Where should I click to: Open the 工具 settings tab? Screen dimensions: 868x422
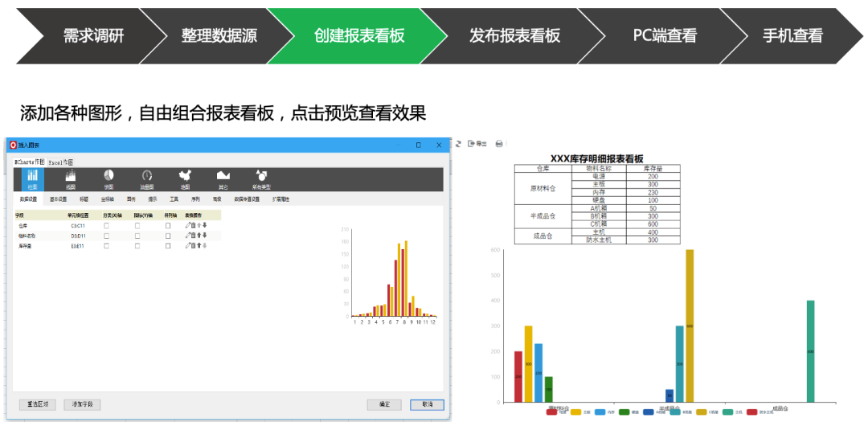[x=174, y=199]
